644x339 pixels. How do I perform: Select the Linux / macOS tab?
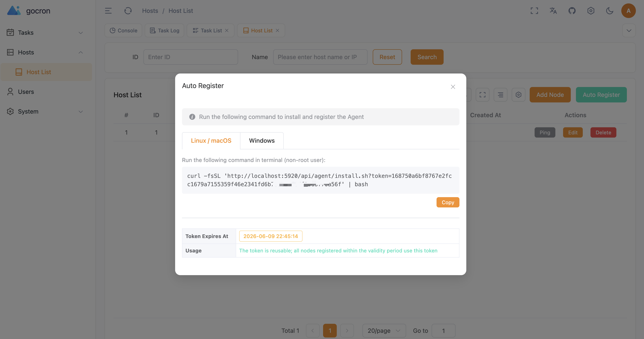click(211, 141)
